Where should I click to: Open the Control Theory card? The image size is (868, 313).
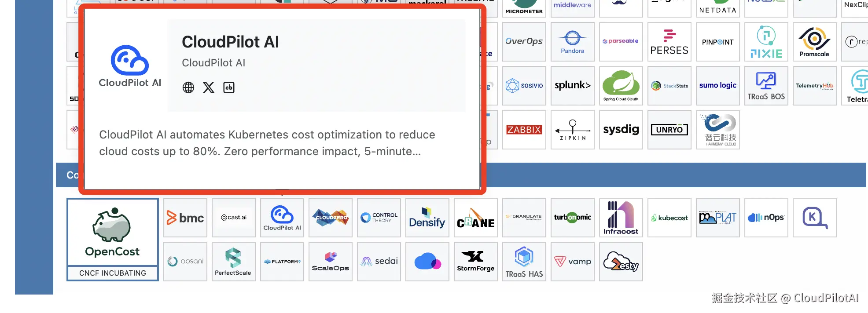pyautogui.click(x=379, y=218)
